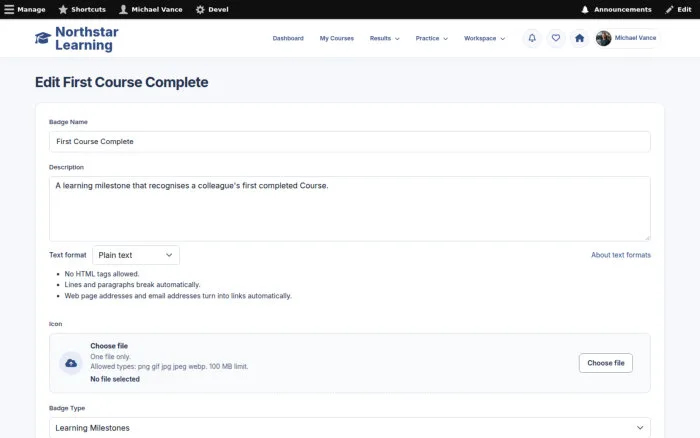Click the heart favorites icon
This screenshot has width=700, height=438.
556,38
